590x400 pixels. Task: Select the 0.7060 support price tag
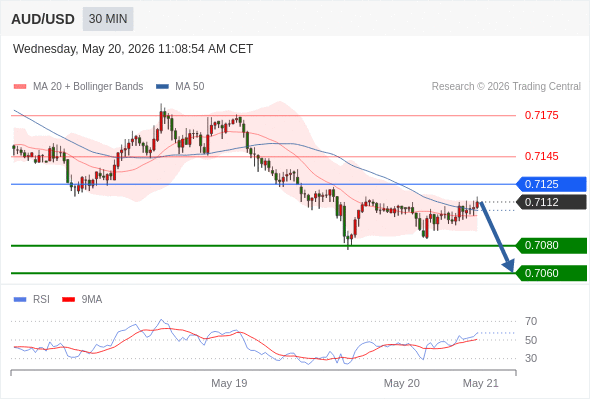pos(551,273)
